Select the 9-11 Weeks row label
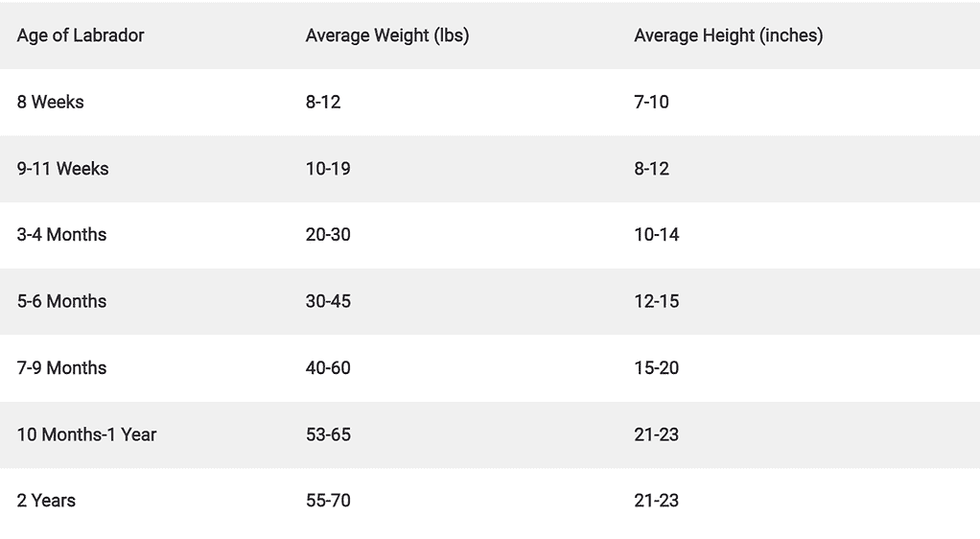 pos(62,169)
